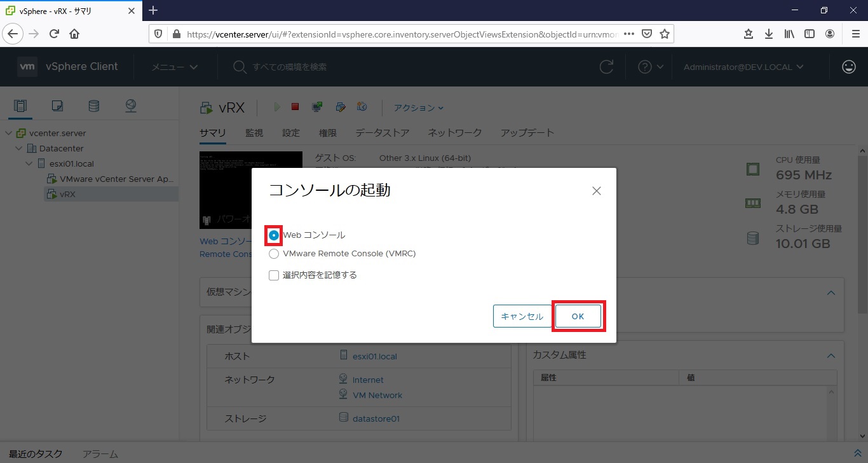This screenshot has width=868, height=463.
Task: Open the ネットワーク tab
Action: [x=454, y=133]
